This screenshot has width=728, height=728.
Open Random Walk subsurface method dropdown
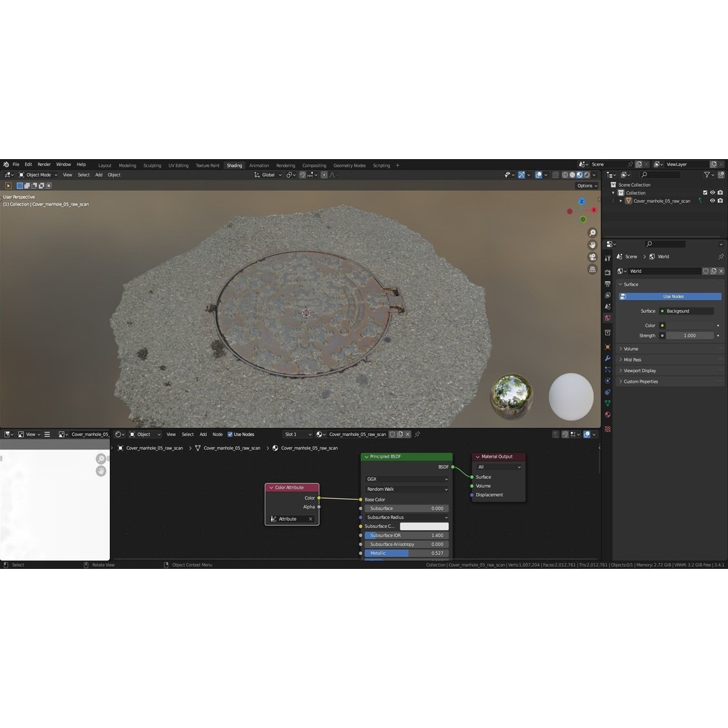406,489
